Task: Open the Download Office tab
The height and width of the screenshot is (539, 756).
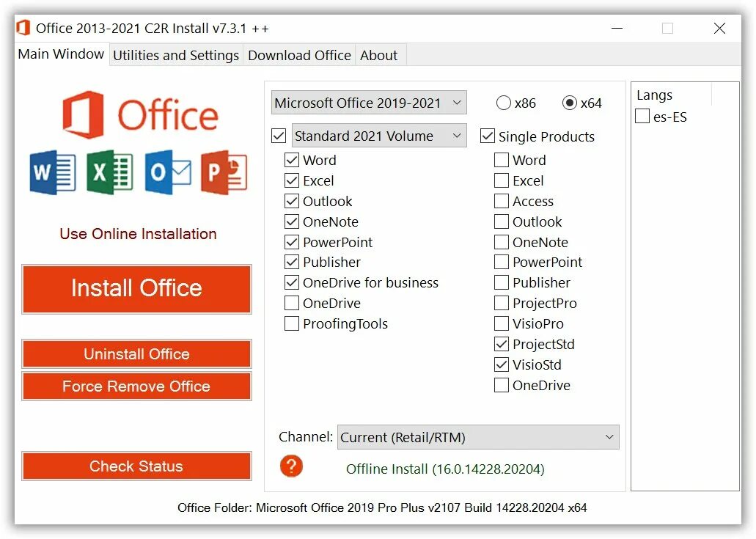Action: pos(299,55)
